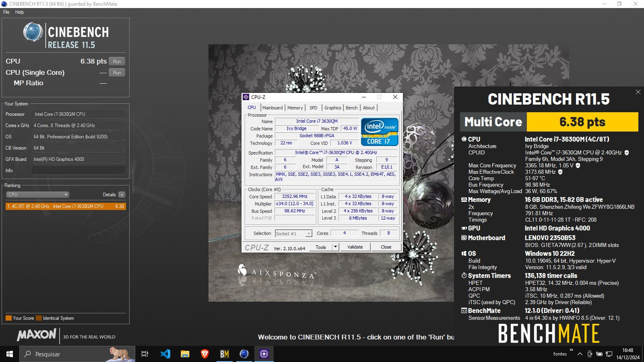644x362 pixels.
Task: Click the OS Windows icon in BenchMate
Action: (464, 253)
